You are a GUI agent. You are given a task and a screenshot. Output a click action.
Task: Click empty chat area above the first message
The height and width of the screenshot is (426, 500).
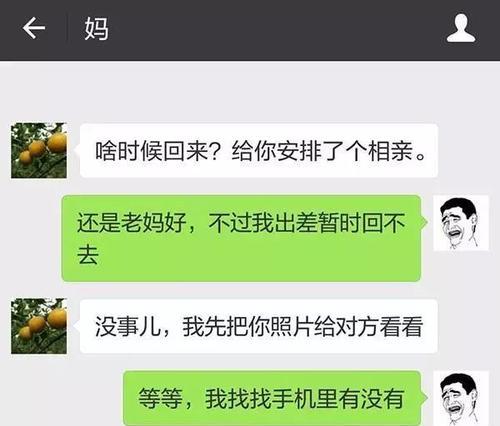250,92
